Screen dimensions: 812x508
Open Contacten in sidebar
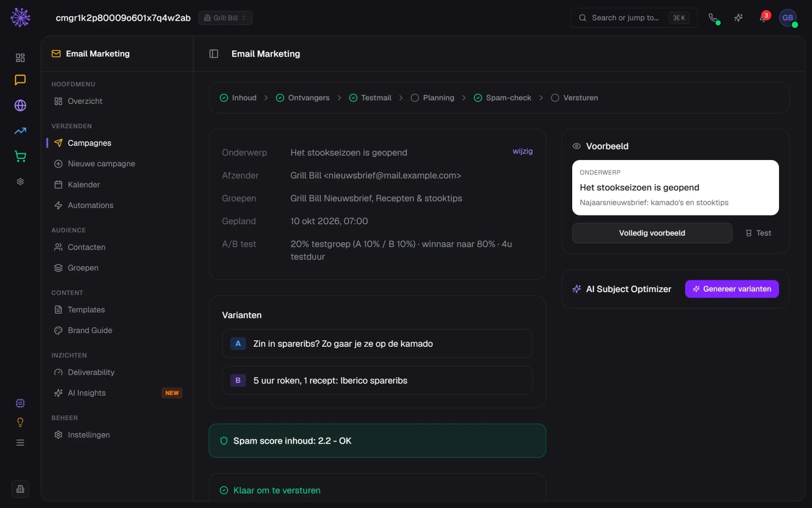117,247
